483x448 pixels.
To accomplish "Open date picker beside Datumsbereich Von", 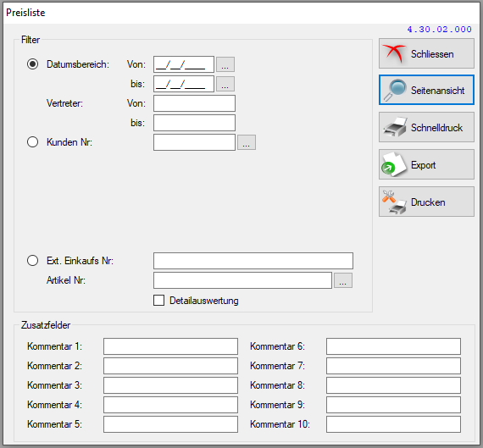I will [x=225, y=64].
